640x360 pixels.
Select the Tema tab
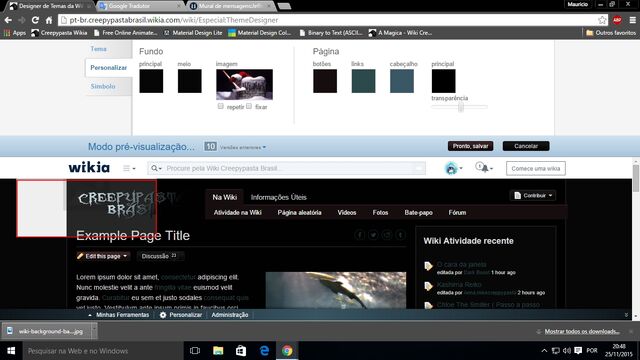pos(98,49)
